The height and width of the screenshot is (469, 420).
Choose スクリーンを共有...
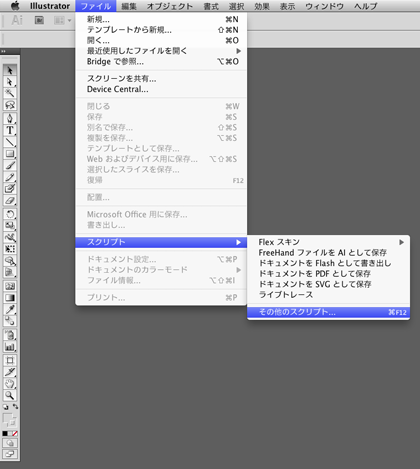[x=161, y=79]
